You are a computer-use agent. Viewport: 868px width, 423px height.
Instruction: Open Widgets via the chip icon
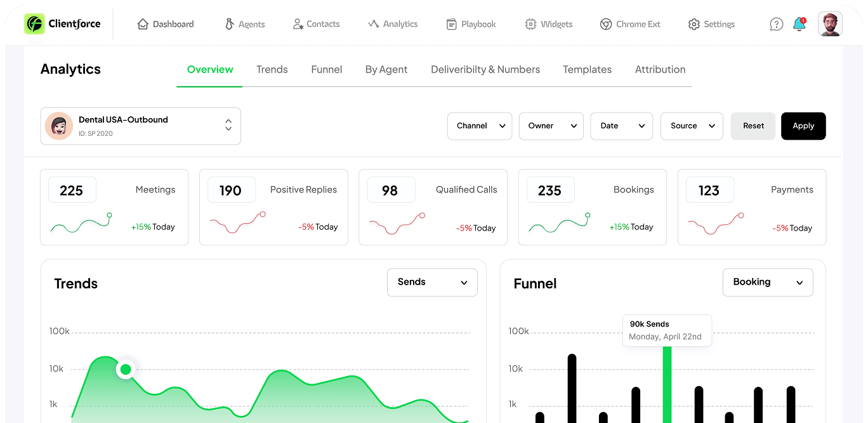coord(530,24)
